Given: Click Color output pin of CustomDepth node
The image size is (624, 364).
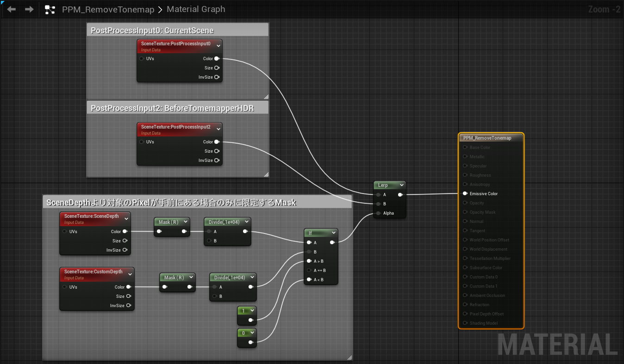Looking at the screenshot, I should click(128, 287).
